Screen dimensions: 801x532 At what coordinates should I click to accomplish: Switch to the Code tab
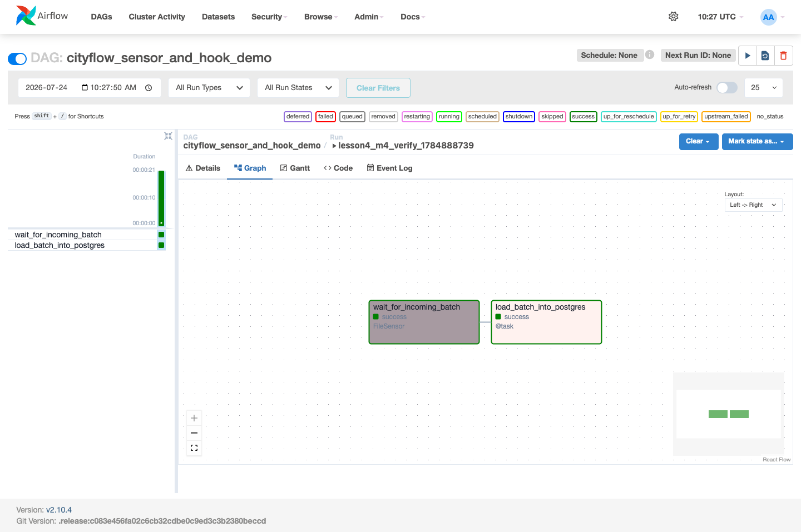coord(338,168)
